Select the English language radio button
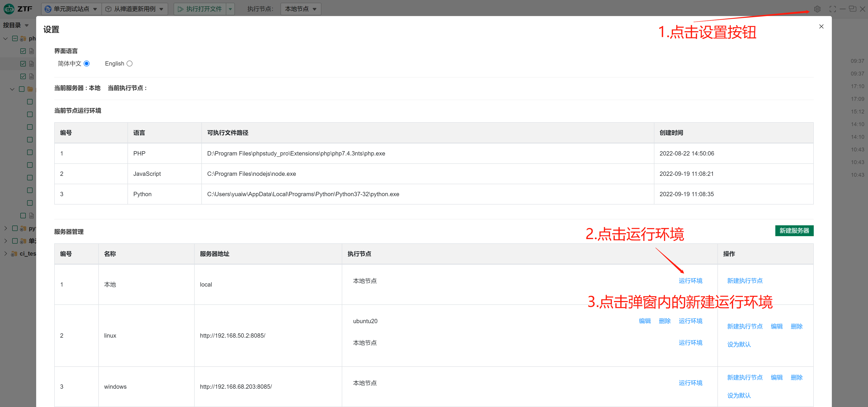Viewport: 868px width, 407px height. [x=129, y=64]
